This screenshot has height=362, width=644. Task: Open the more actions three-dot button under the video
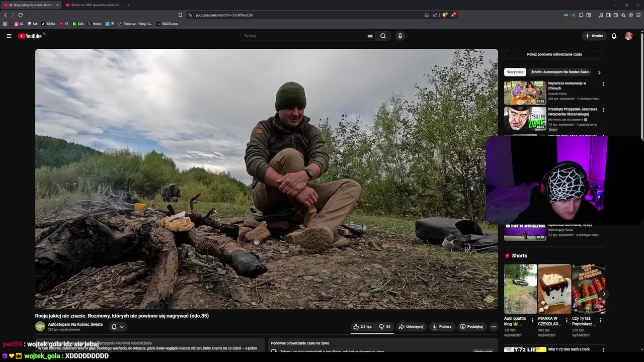[x=493, y=326]
